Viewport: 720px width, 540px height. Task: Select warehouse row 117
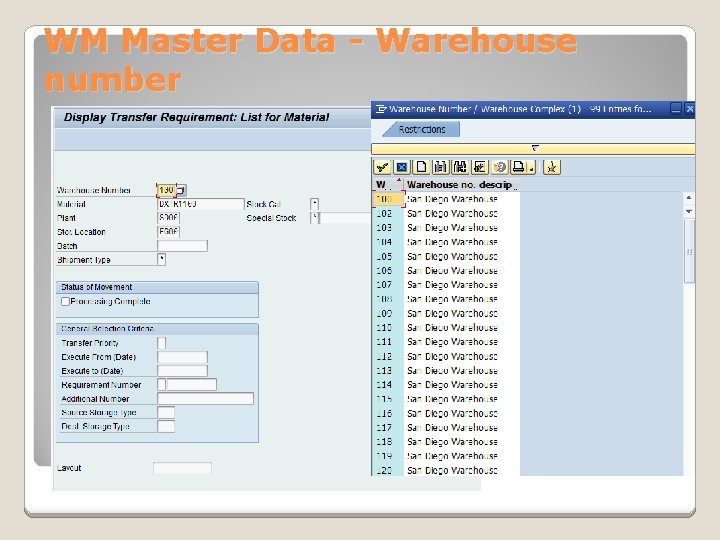coord(446,428)
